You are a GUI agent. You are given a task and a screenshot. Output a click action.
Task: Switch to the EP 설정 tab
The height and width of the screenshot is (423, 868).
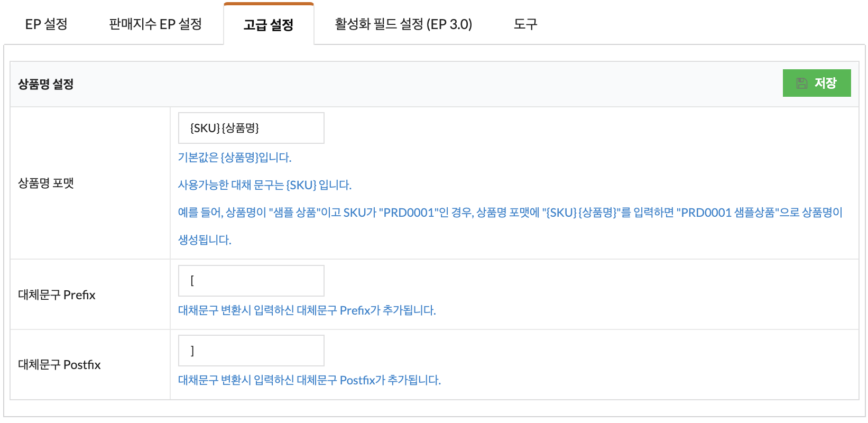tap(47, 24)
